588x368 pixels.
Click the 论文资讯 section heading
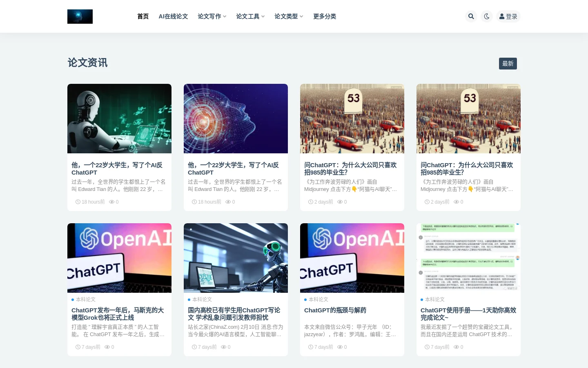[x=87, y=63]
